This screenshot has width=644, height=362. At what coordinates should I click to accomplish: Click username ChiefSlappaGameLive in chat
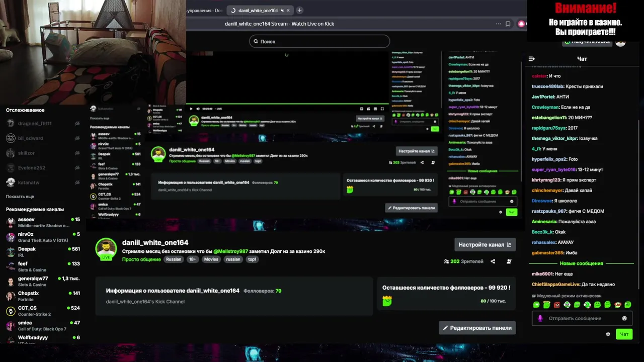555,284
